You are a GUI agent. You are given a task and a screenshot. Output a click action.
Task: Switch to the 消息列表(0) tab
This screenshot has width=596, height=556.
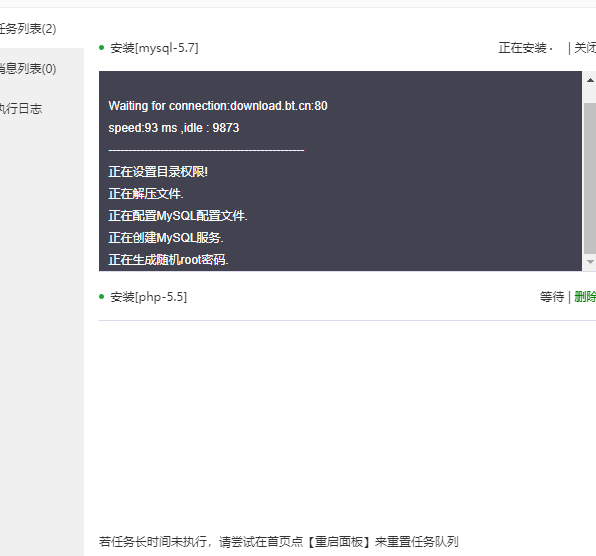27,69
